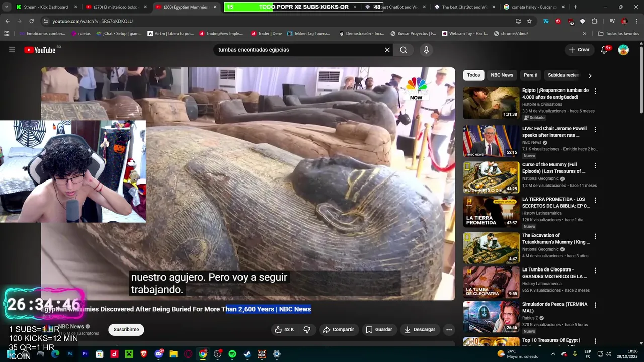Open Chrome three-dot menu
Viewport: 644px width, 362px height.
coord(636,21)
